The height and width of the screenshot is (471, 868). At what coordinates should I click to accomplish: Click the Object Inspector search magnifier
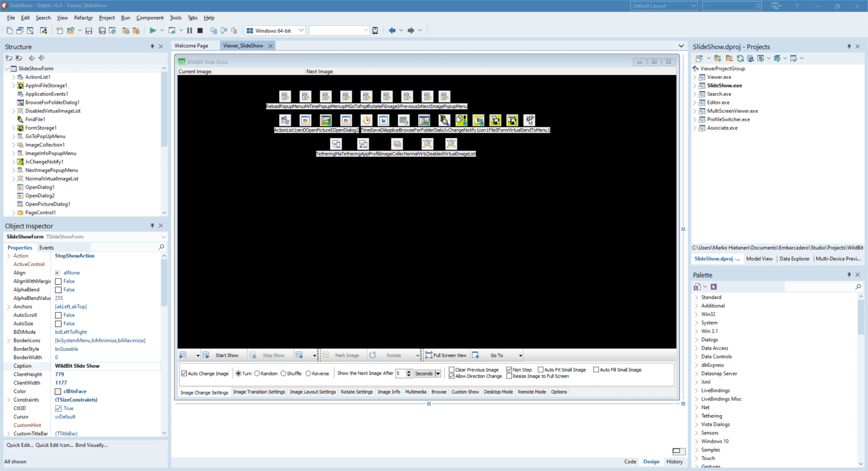[161, 247]
